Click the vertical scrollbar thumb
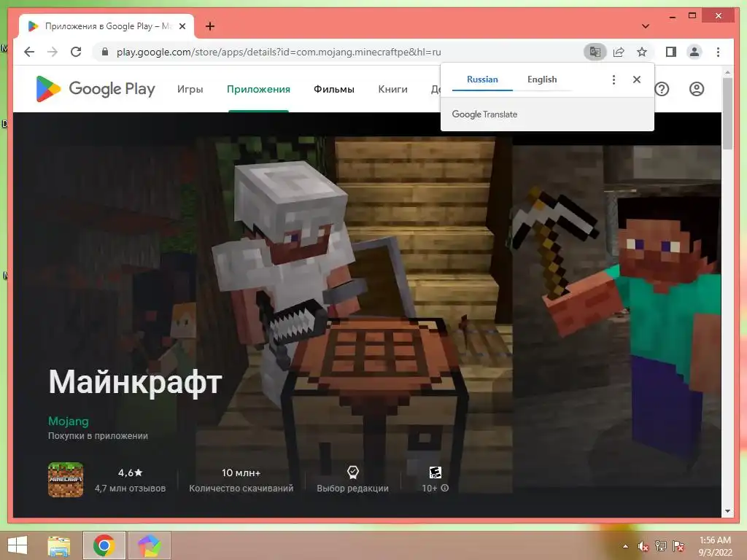The image size is (747, 560). coord(727,113)
